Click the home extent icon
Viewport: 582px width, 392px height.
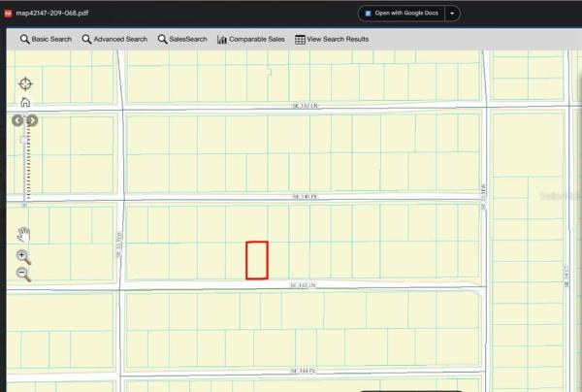25,101
